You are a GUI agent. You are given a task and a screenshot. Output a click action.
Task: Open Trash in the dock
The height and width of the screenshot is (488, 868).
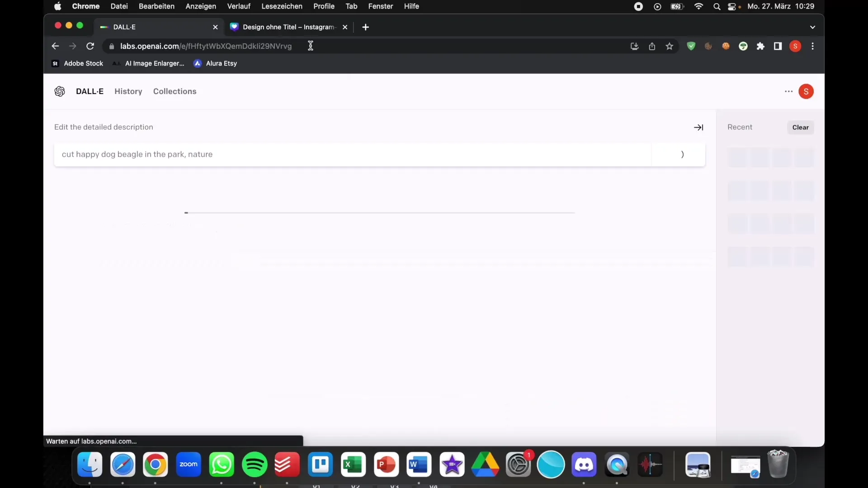(x=778, y=464)
